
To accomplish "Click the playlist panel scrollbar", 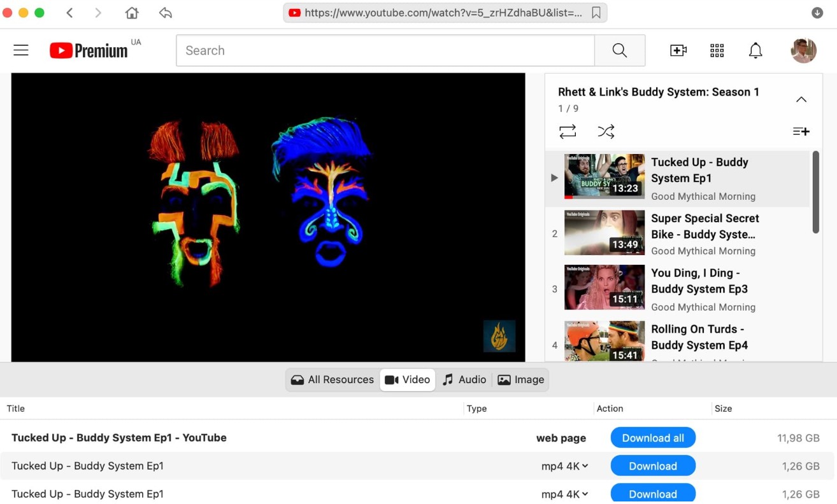I will [816, 192].
